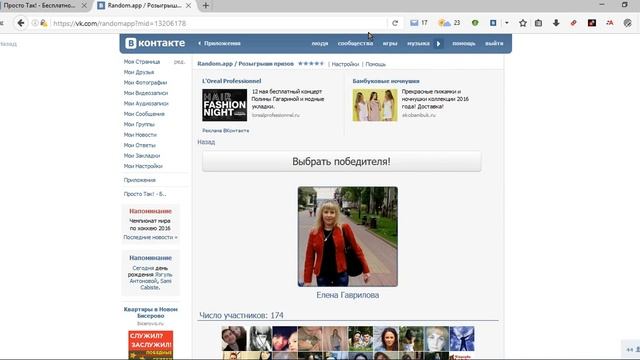Click the Hair Fashion Night ad image
The image size is (640, 360).
[224, 105]
